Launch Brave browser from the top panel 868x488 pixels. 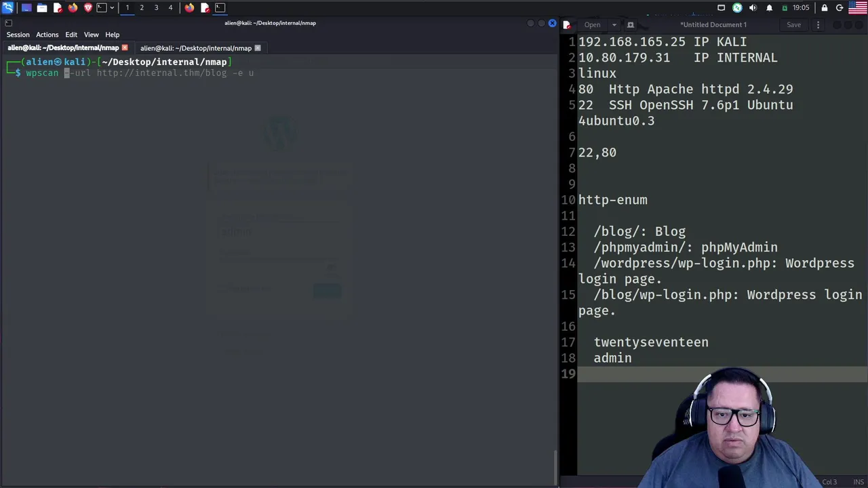[88, 7]
